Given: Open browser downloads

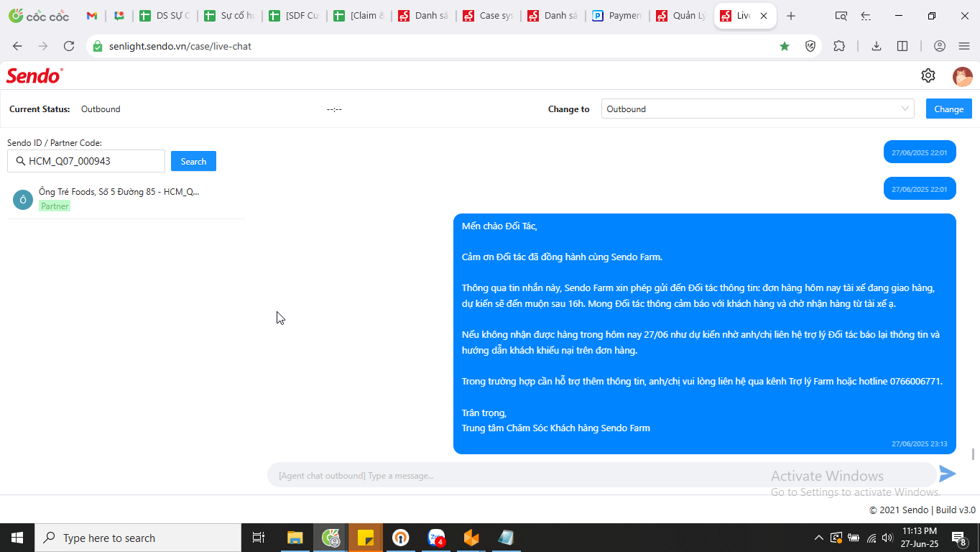Looking at the screenshot, I should tap(877, 46).
